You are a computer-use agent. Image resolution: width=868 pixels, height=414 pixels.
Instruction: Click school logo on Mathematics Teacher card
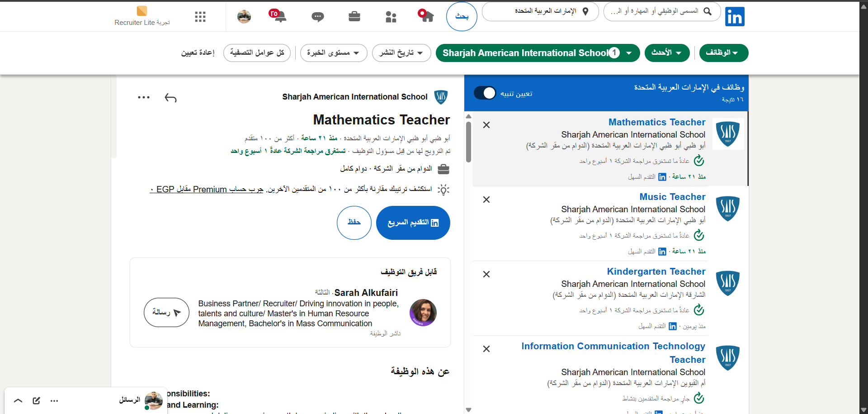(728, 134)
